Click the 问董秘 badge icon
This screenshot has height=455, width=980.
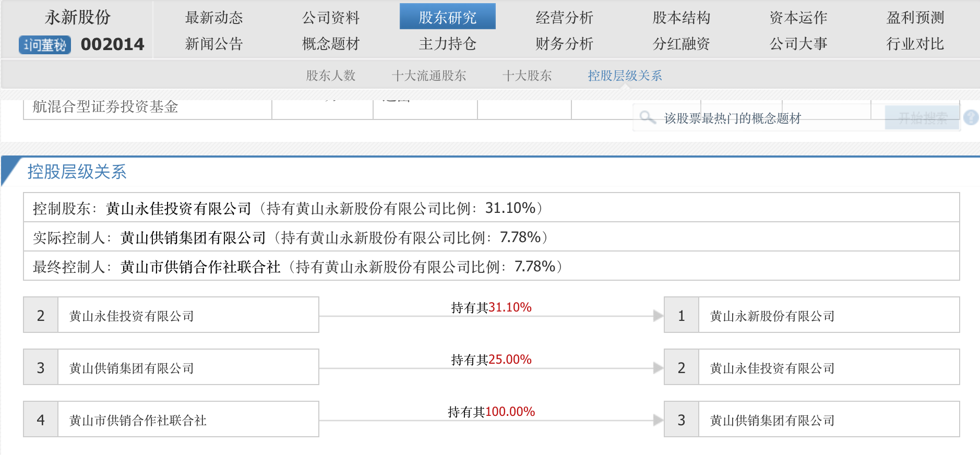tap(45, 45)
